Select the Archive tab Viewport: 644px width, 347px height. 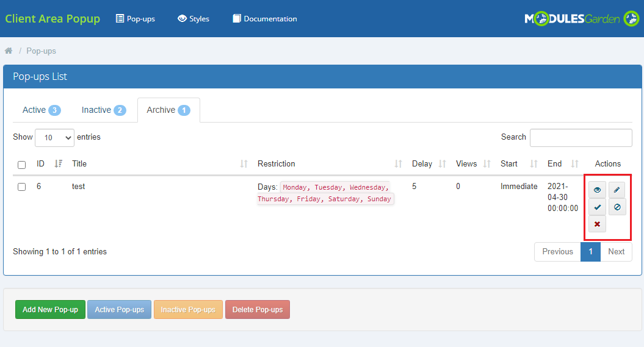click(x=168, y=110)
